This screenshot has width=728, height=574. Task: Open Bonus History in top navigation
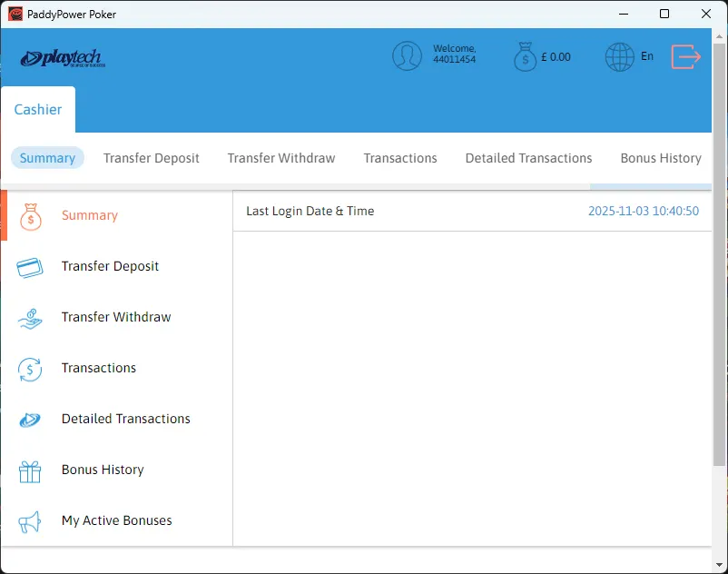click(660, 158)
